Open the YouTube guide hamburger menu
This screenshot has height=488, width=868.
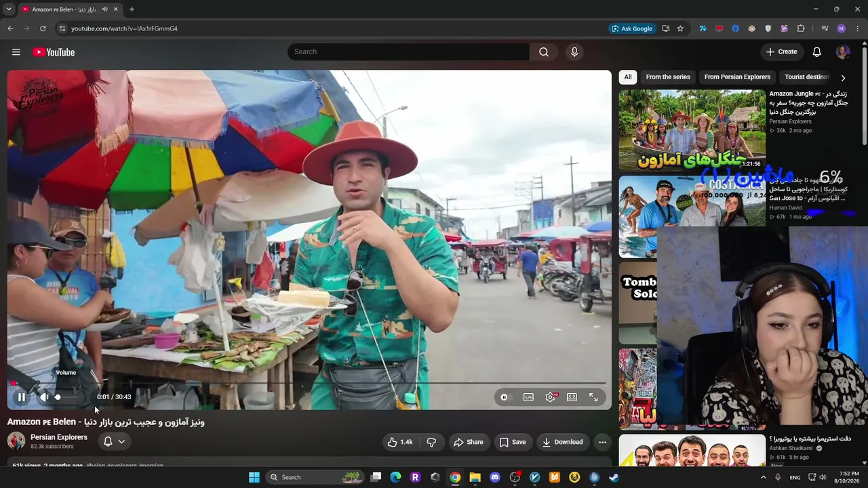click(x=16, y=52)
